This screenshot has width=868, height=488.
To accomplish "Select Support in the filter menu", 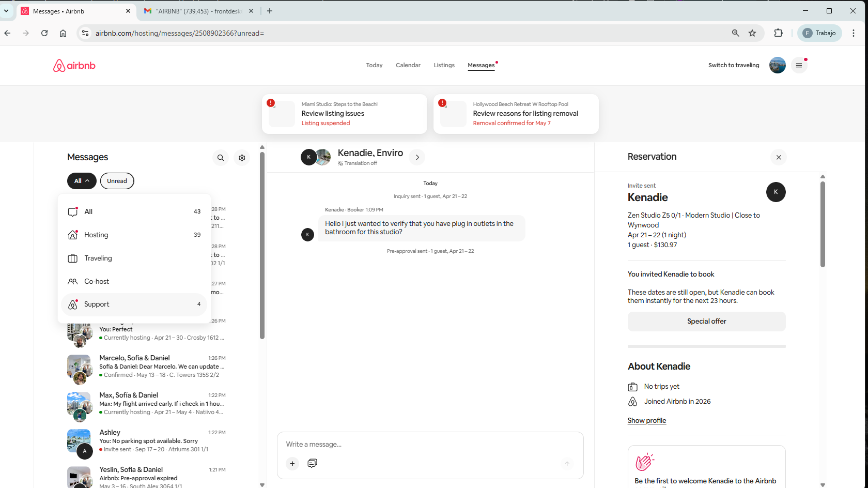I will pos(134,304).
